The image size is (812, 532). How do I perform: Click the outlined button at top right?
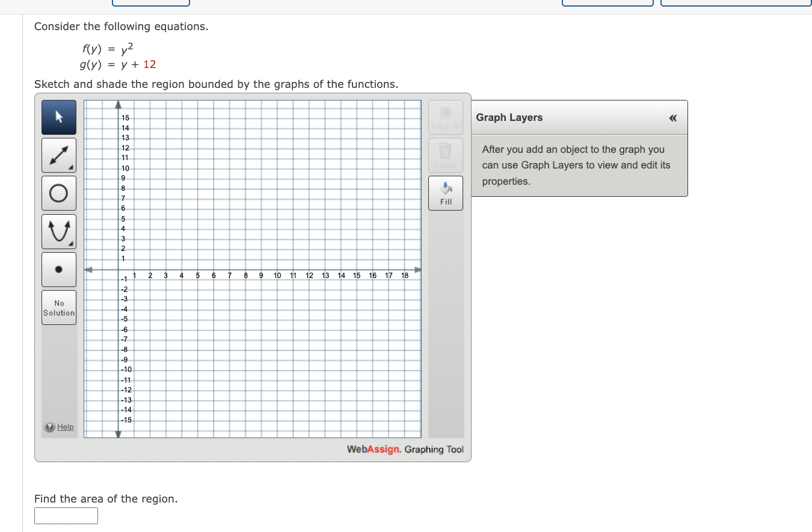click(x=735, y=2)
